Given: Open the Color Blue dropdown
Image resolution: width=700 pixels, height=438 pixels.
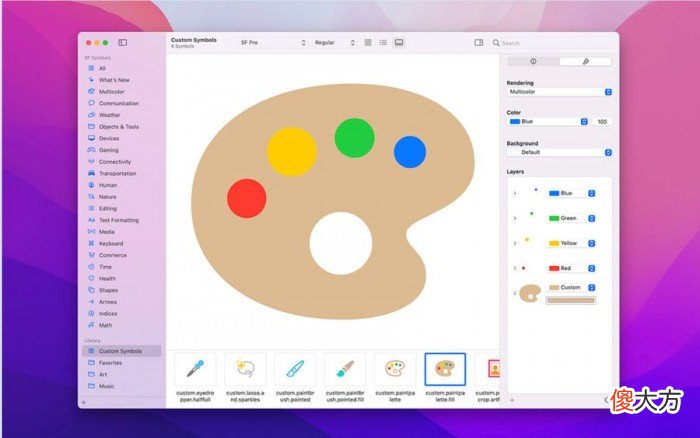Looking at the screenshot, I should click(x=548, y=121).
